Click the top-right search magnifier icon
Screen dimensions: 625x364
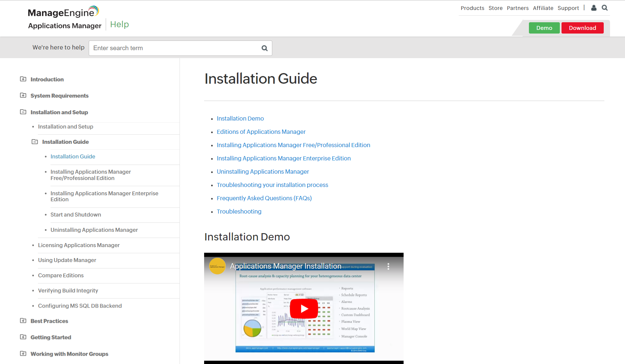605,8
